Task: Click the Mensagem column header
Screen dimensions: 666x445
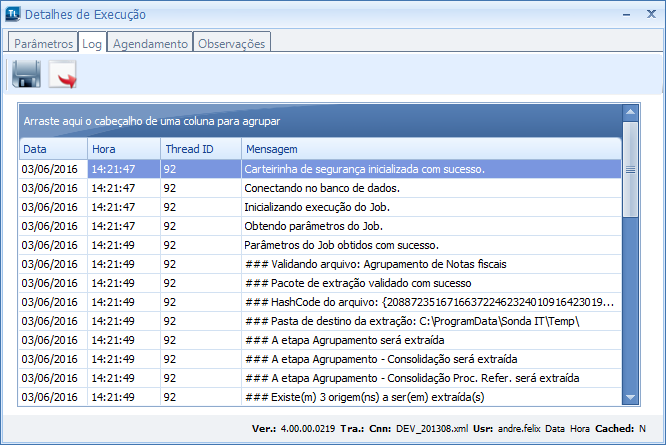Action: tap(430, 149)
